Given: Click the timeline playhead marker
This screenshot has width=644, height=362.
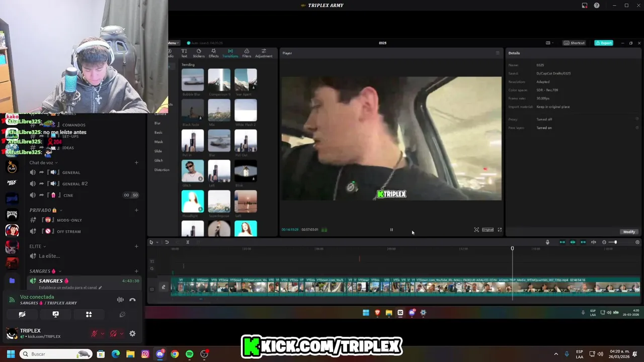Looking at the screenshot, I should point(512,248).
